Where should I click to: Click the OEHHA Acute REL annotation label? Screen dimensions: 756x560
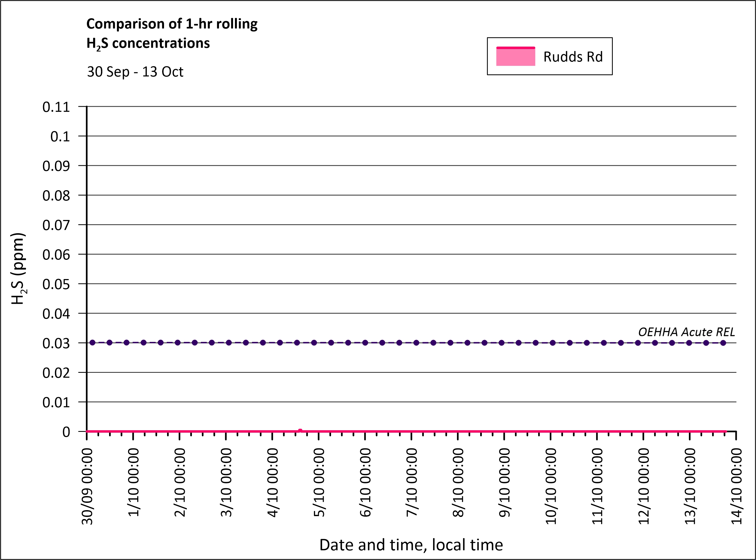point(686,332)
